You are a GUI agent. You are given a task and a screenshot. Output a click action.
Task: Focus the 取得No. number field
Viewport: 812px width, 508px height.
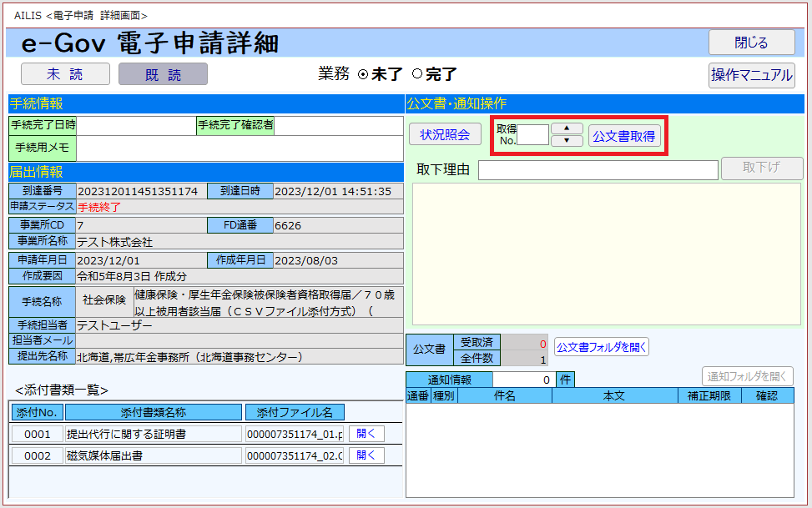[533, 135]
